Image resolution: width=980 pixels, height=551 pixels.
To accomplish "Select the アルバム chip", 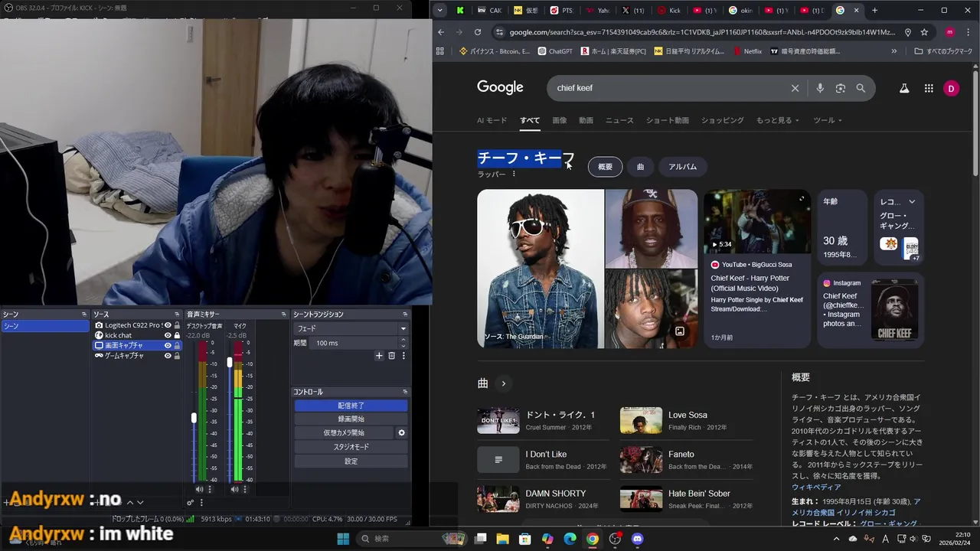I will [682, 167].
